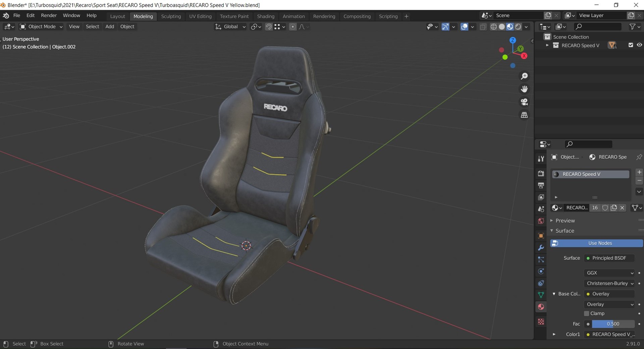Collapse the Surface panel

pos(565,231)
